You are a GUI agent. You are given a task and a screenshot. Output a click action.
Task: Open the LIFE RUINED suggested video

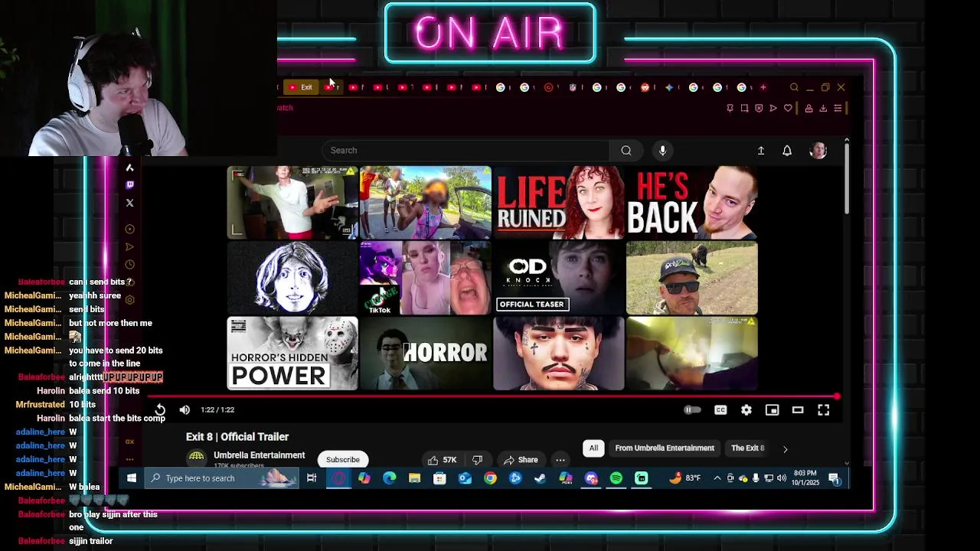[x=559, y=203]
